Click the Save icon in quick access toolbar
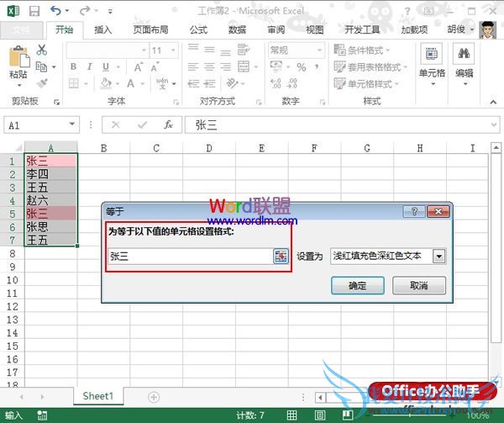Image resolution: width=504 pixels, height=423 pixels. pyautogui.click(x=34, y=11)
